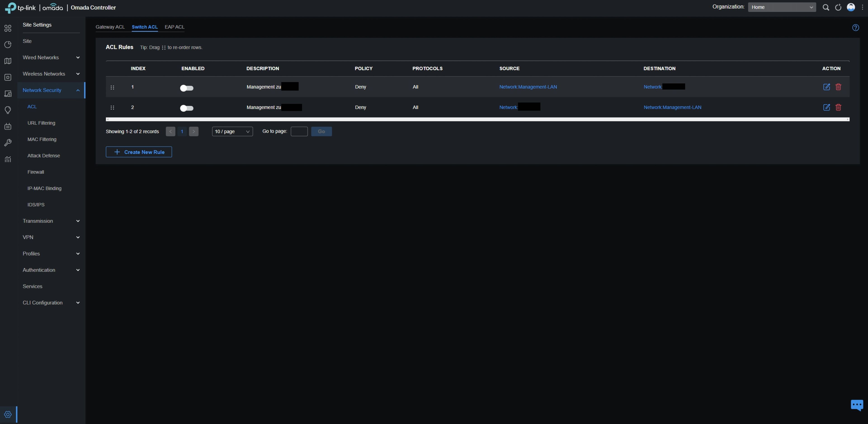Open the Map icon in left sidebar

tap(8, 61)
